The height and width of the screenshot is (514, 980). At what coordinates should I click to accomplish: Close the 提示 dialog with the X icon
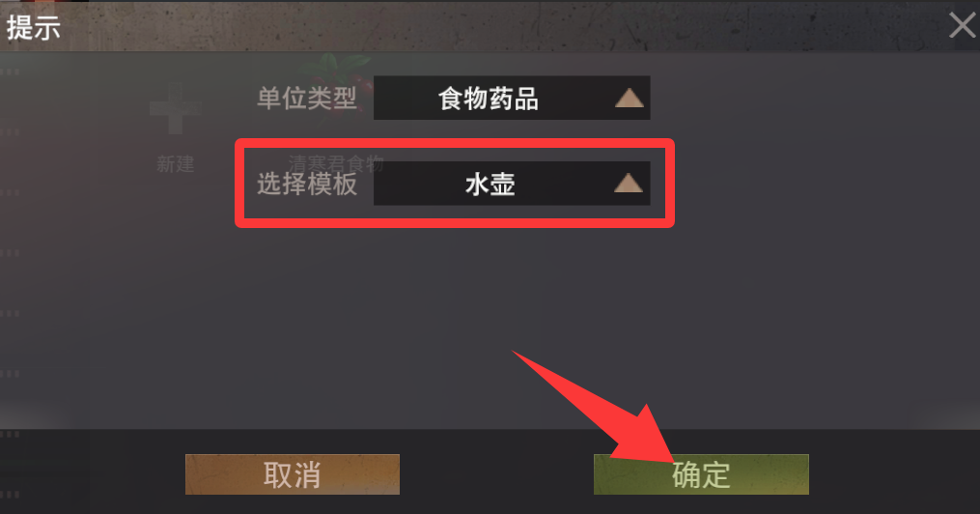pyautogui.click(x=963, y=26)
